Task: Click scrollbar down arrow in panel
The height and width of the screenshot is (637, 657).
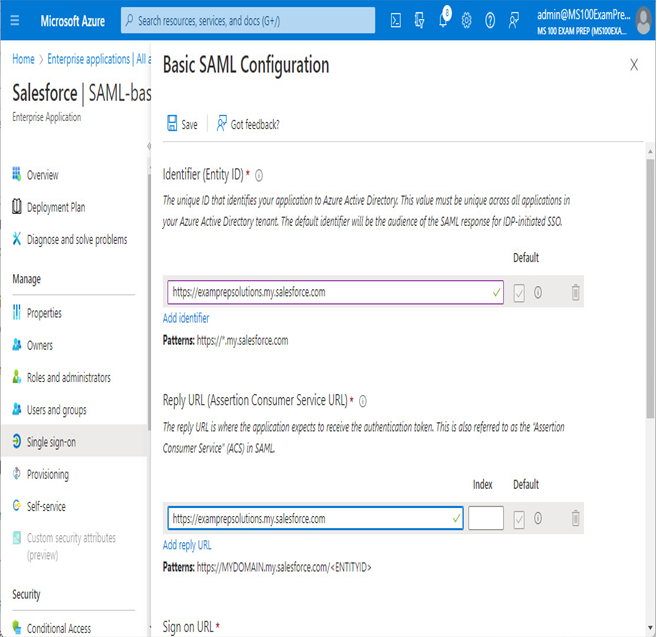Action: pyautogui.click(x=650, y=627)
